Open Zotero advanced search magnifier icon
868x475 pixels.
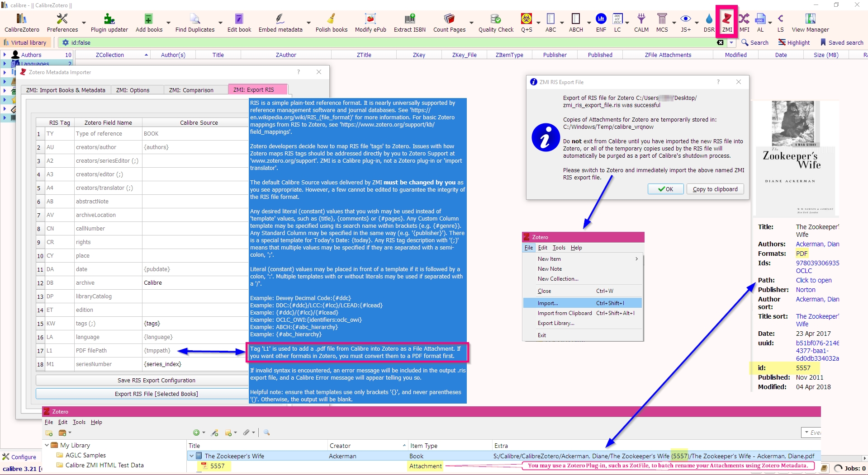pos(267,433)
